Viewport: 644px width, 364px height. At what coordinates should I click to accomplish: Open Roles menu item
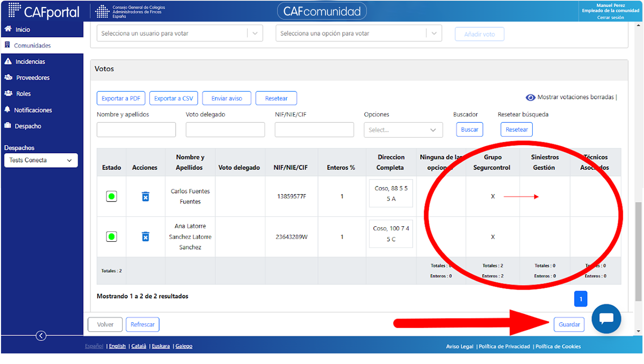coord(23,94)
